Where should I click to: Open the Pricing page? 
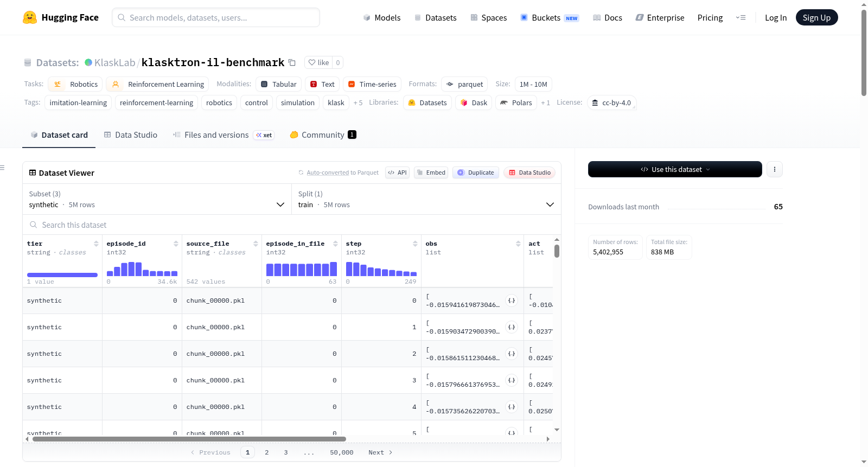pos(710,17)
